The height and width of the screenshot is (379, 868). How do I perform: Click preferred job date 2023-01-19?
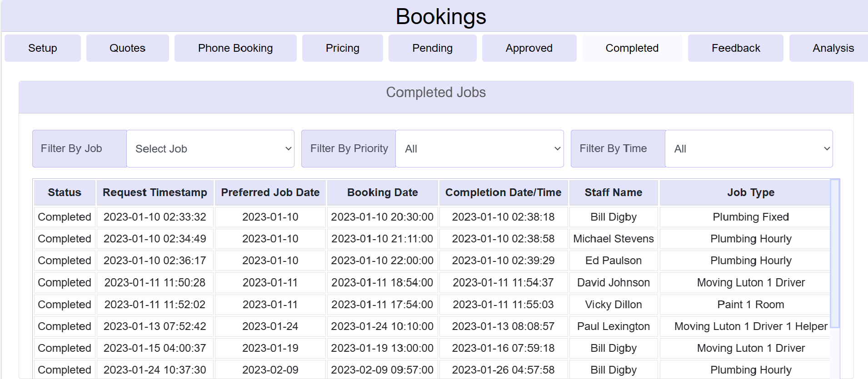click(270, 348)
